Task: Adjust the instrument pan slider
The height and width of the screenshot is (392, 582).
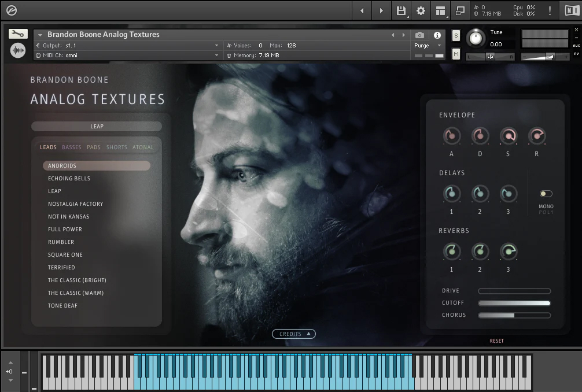Action: [491, 56]
